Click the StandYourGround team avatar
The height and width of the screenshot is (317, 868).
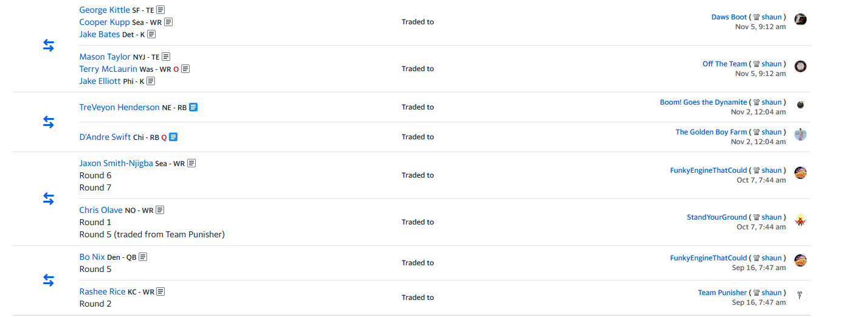[801, 220]
